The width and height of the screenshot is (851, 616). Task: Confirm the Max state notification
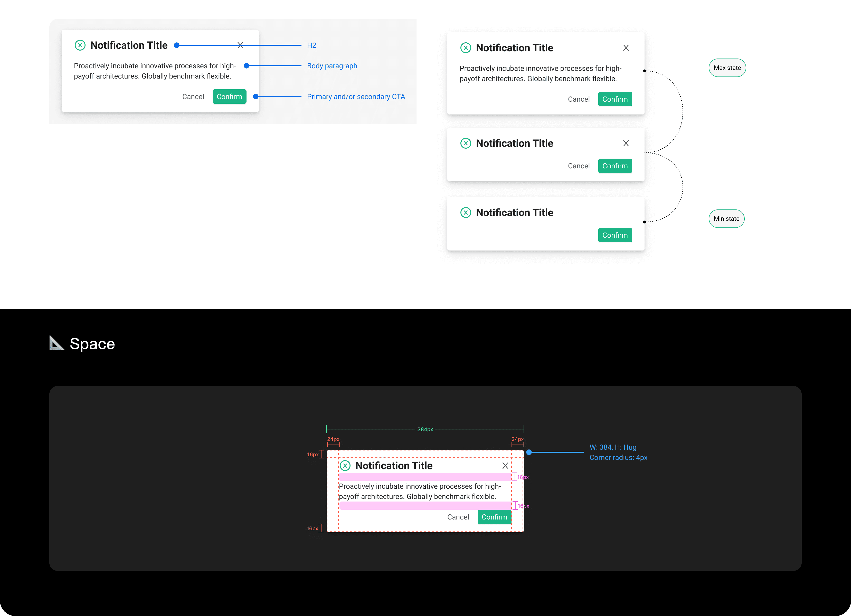pos(614,99)
